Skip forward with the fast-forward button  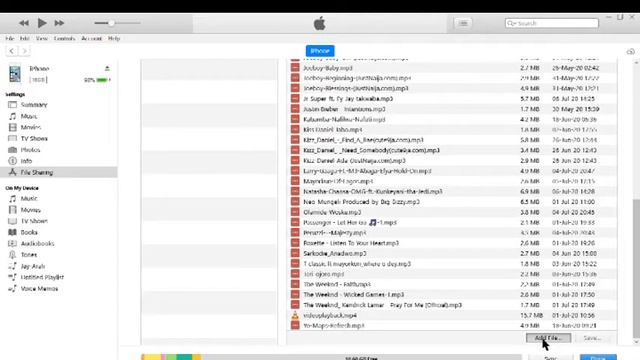tap(59, 23)
